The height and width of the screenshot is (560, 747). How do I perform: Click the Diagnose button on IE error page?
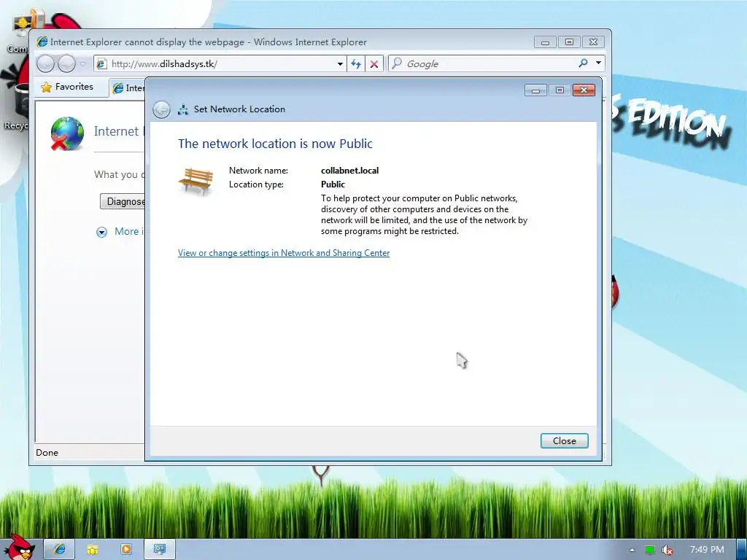(x=123, y=201)
